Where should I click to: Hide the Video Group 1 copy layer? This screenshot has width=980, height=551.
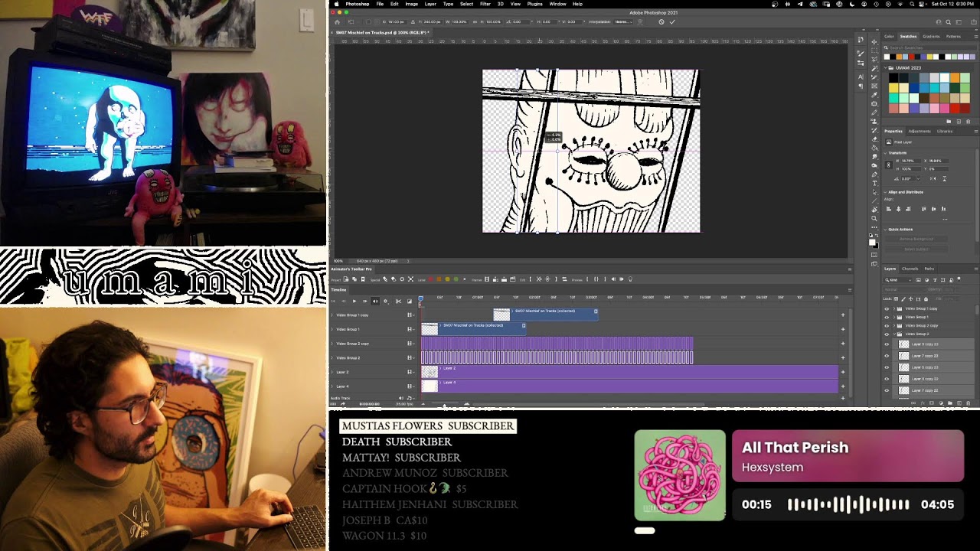(x=887, y=308)
